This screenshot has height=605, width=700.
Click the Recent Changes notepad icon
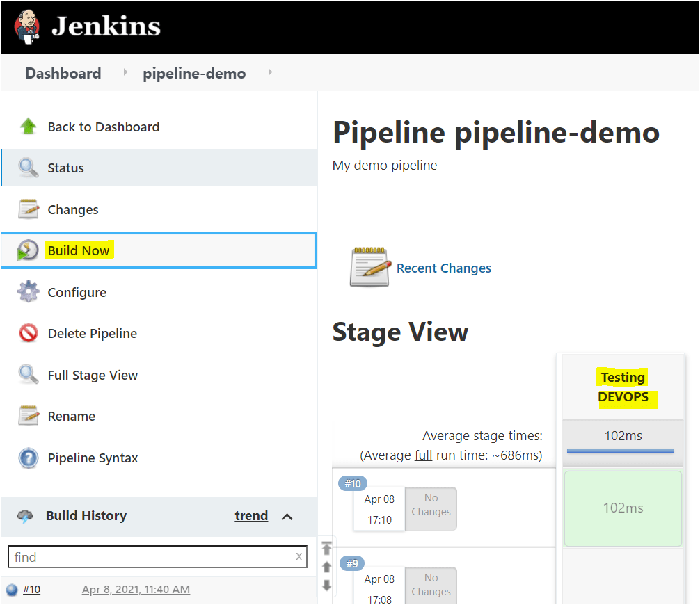[x=369, y=267]
